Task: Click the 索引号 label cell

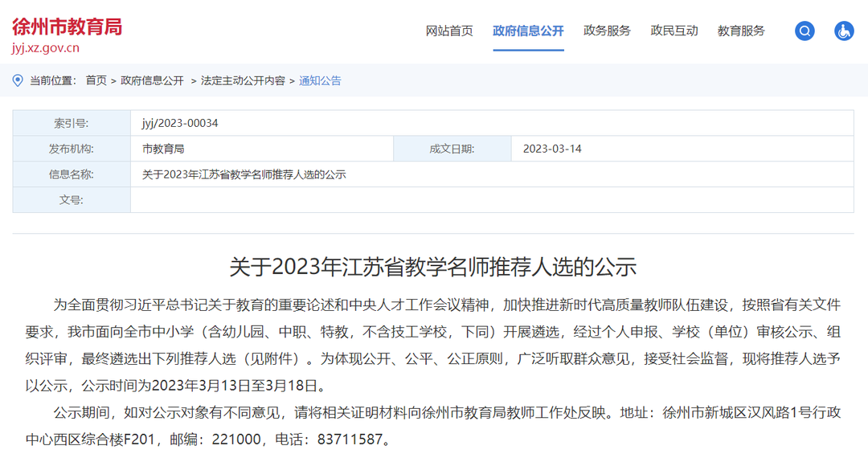Action: point(72,123)
